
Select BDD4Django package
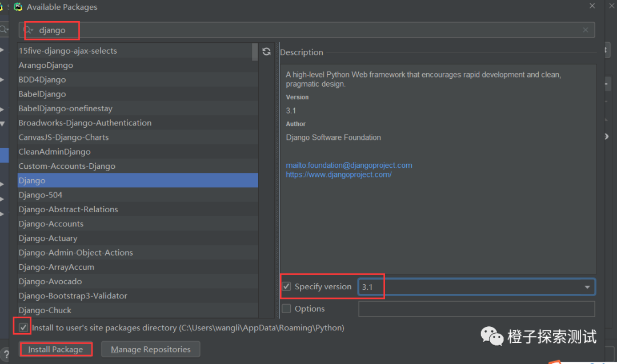pyautogui.click(x=138, y=80)
